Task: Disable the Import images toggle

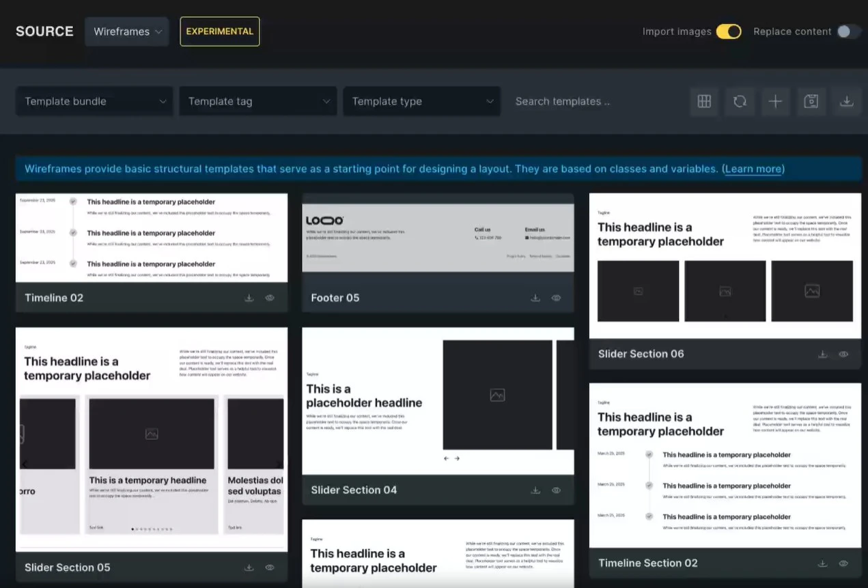Action: click(728, 31)
